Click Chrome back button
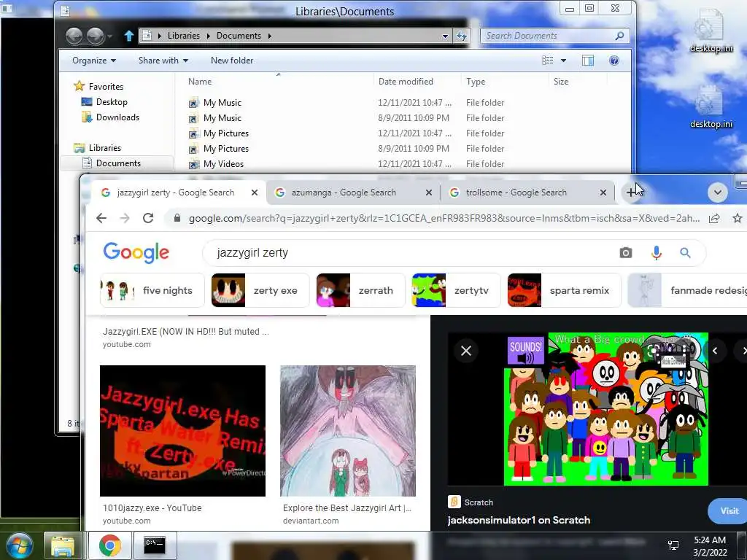This screenshot has width=747, height=560. pyautogui.click(x=101, y=218)
